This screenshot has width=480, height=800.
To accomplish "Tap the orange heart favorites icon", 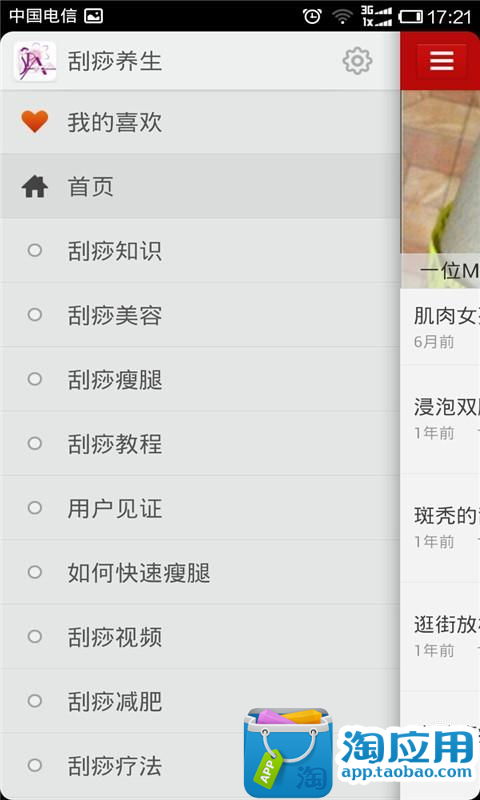I will pyautogui.click(x=35, y=122).
